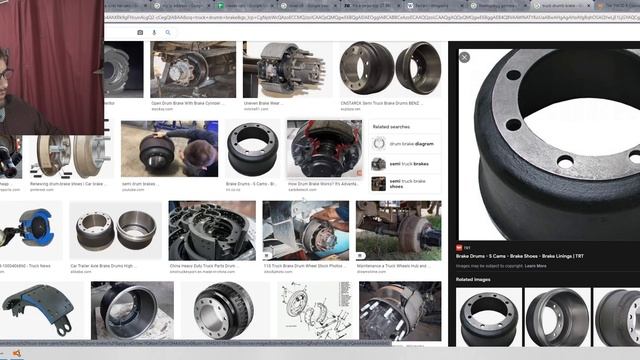The image size is (640, 360).
Task: Click the browser address bar URL
Action: point(371,17)
